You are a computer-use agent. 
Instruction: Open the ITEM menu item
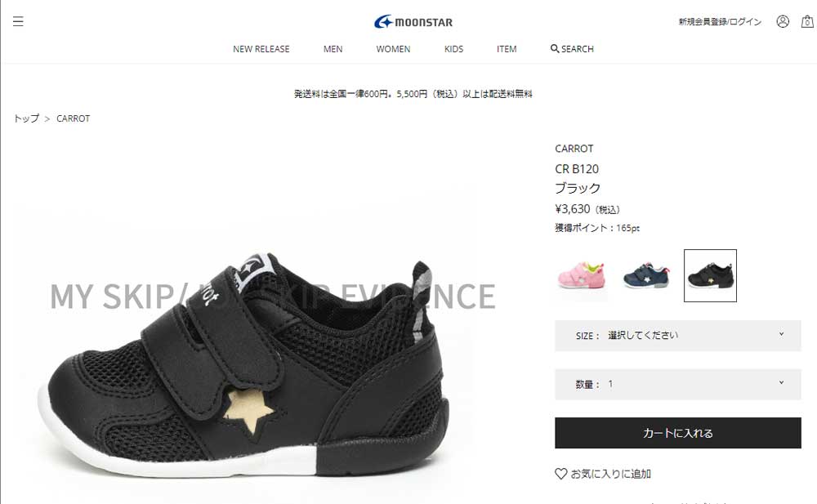click(x=507, y=49)
